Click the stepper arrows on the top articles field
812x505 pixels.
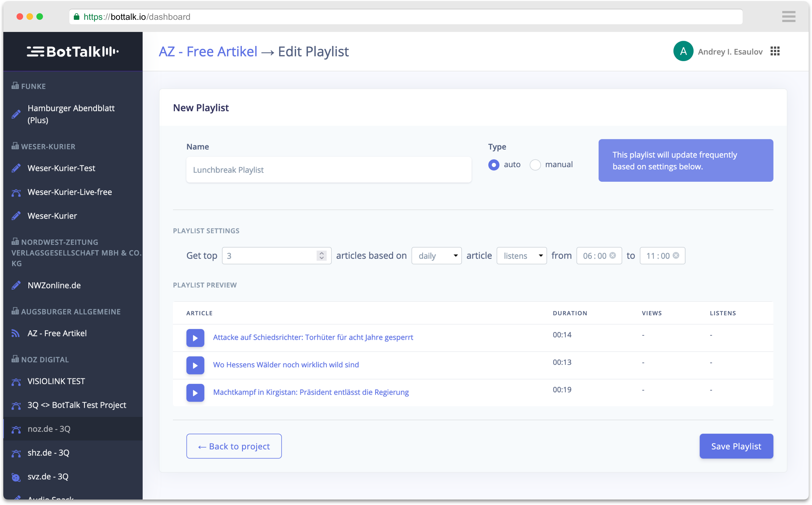(x=321, y=256)
